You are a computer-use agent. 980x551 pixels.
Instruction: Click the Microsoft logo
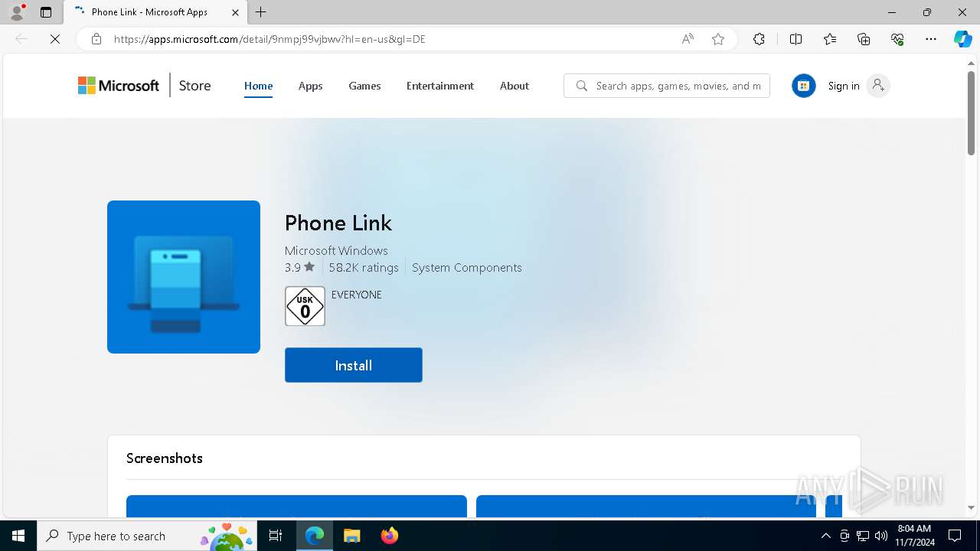click(x=119, y=86)
